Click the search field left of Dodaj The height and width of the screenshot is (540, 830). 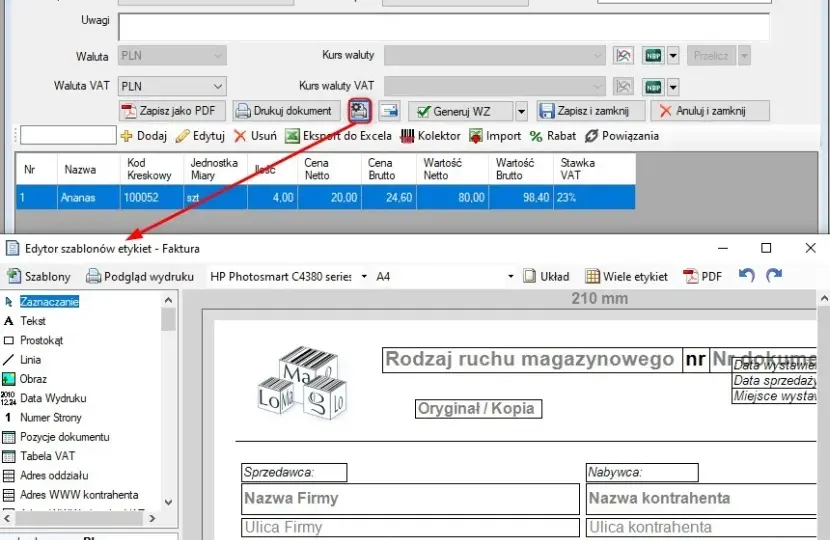pos(68,135)
